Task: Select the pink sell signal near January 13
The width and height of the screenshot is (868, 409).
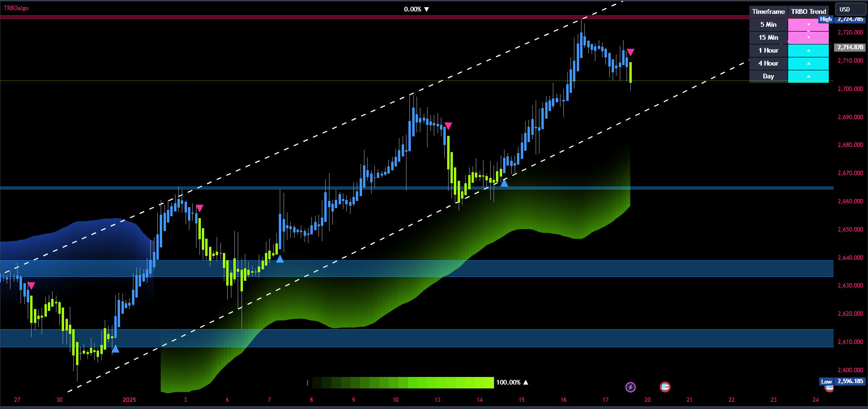Action: point(448,126)
